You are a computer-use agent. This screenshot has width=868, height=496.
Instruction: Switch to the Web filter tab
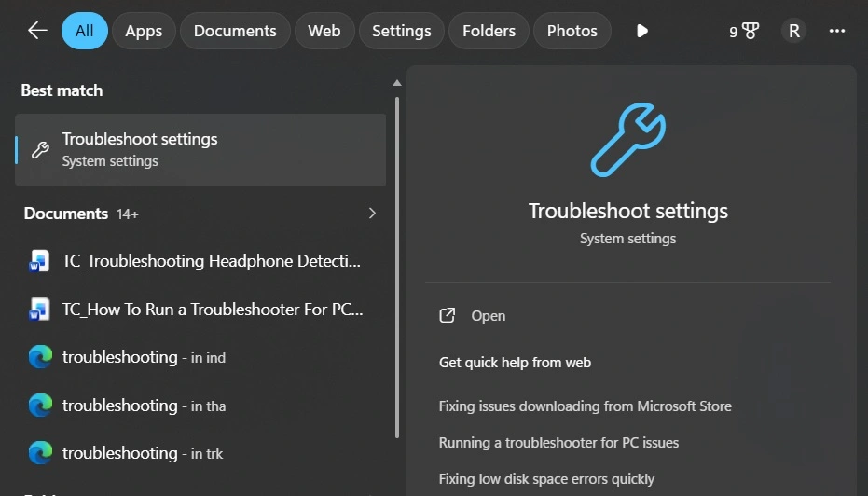pyautogui.click(x=324, y=31)
